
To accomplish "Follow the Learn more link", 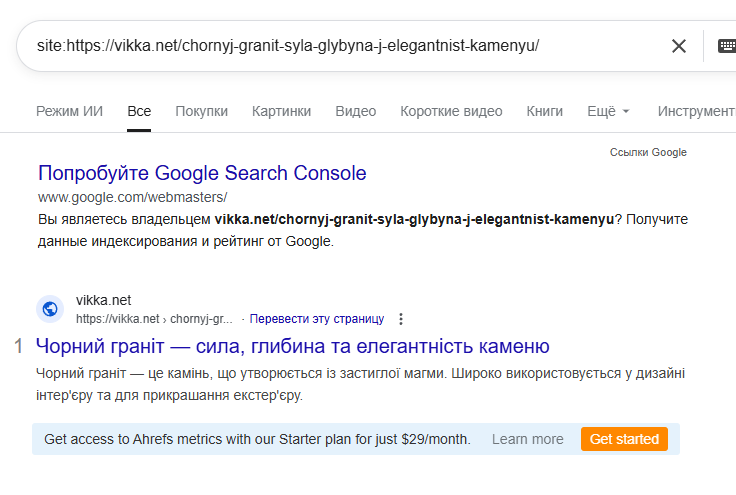I will coord(527,439).
